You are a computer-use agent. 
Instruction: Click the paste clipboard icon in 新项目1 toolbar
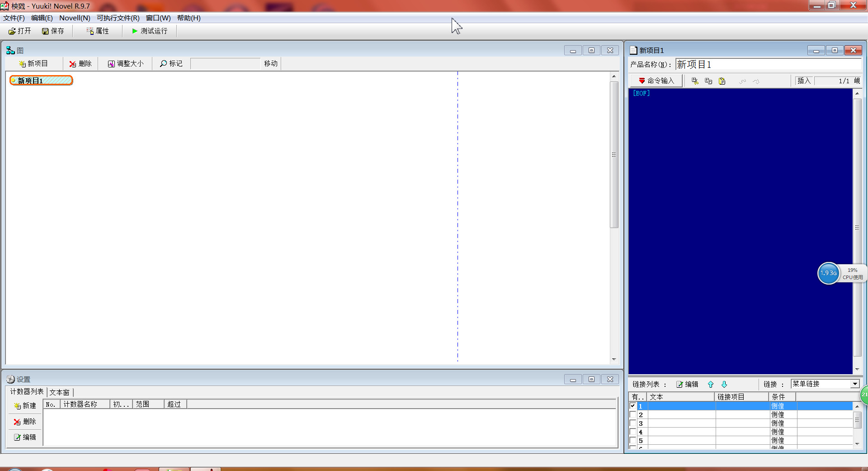(722, 81)
